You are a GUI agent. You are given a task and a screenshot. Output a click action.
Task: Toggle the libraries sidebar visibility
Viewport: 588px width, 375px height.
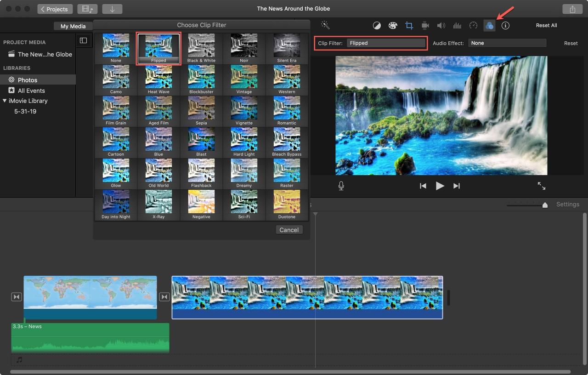pyautogui.click(x=83, y=40)
